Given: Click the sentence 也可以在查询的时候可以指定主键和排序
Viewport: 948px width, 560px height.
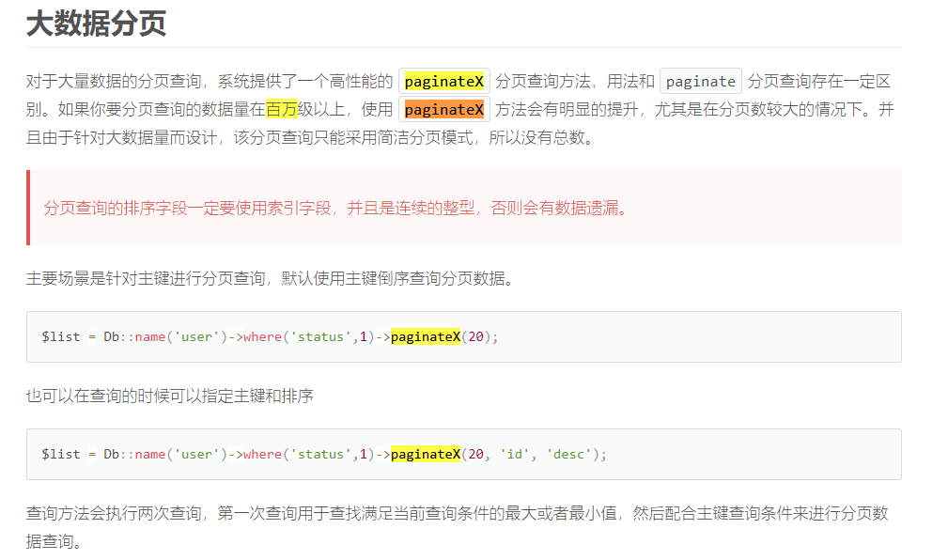Looking at the screenshot, I should (x=169, y=396).
